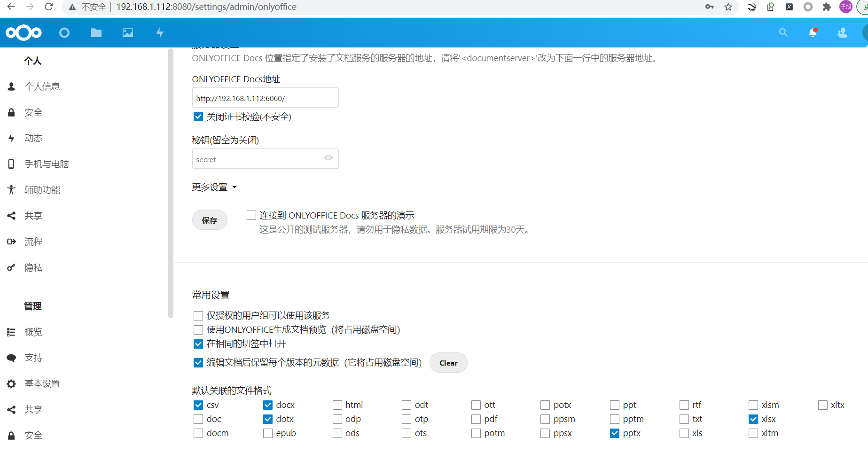
Task: Click the ONLYOFFICE Docs address field
Action: [265, 97]
